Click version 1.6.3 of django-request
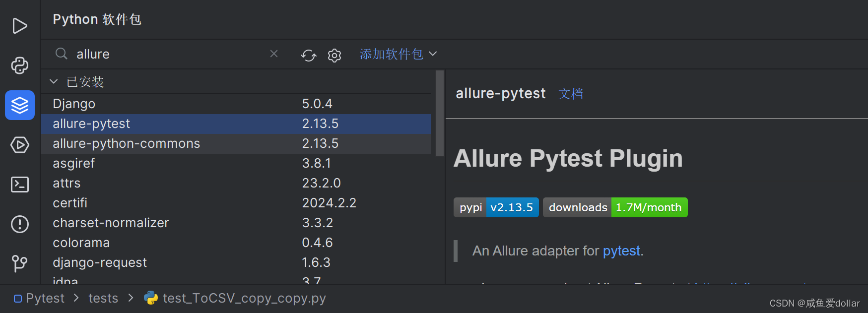 [316, 262]
